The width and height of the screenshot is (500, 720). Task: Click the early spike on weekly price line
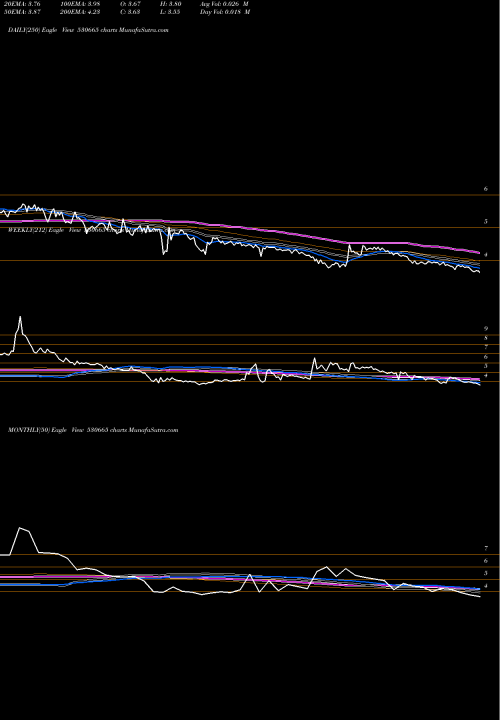pyautogui.click(x=20, y=317)
